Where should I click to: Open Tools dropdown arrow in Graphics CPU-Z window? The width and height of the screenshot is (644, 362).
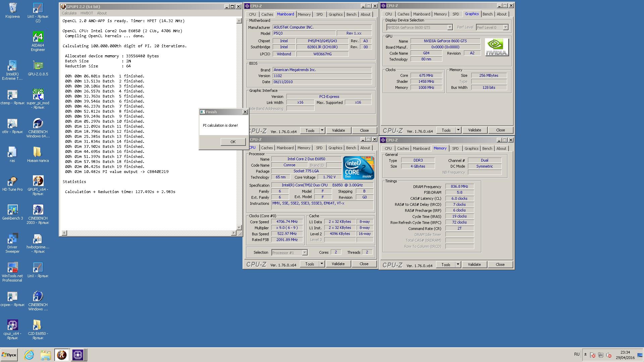(x=458, y=130)
